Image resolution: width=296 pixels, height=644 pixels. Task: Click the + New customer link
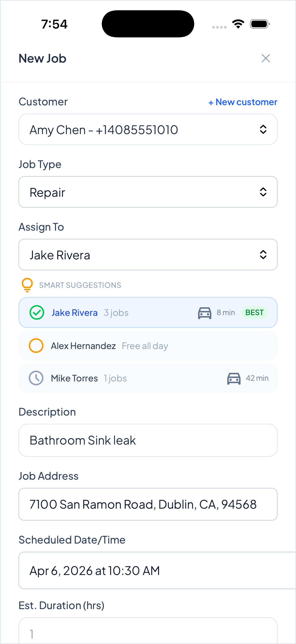click(x=243, y=102)
